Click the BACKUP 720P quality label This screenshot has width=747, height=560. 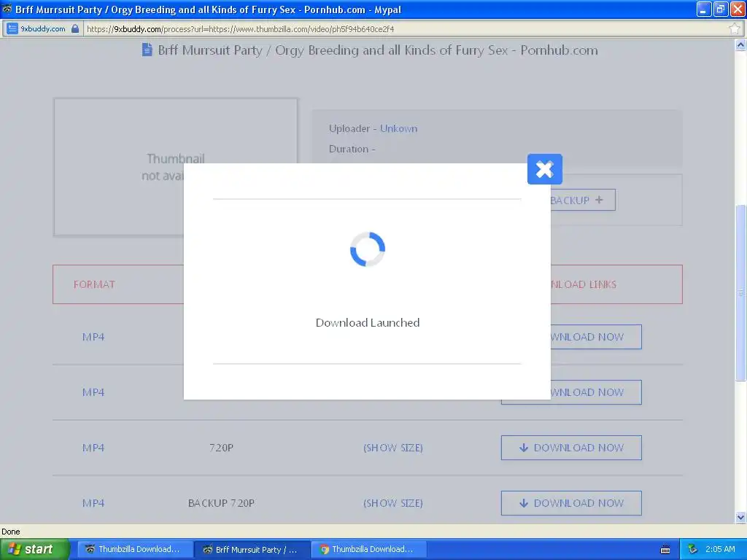coord(221,503)
